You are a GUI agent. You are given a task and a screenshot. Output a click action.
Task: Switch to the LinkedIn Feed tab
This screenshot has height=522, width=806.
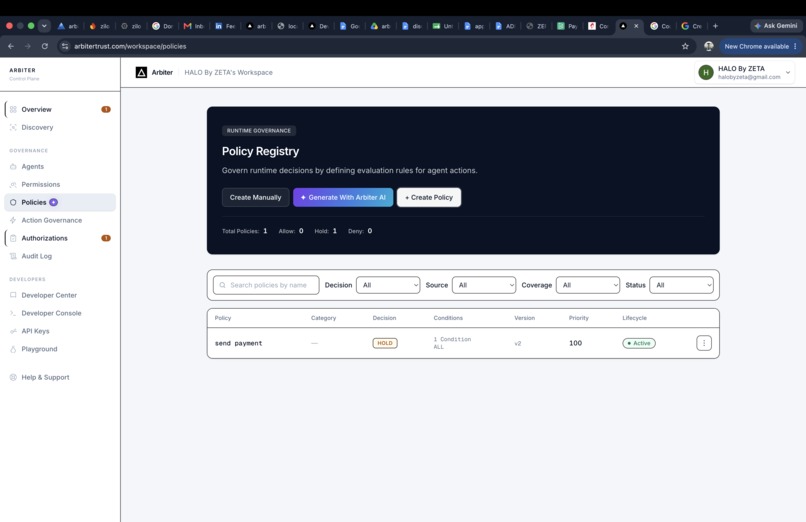[225, 26]
